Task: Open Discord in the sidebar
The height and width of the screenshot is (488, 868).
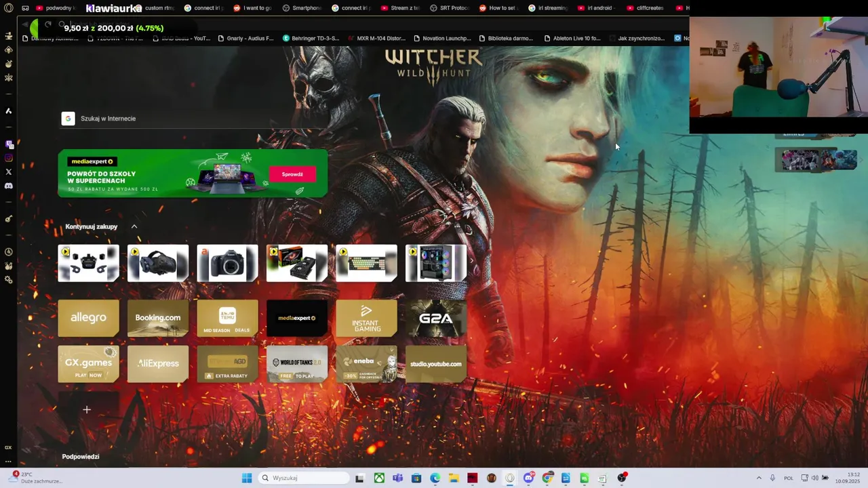Action: 8,186
